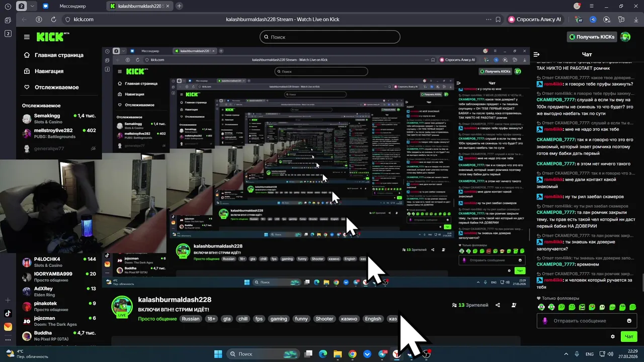Open TikTok in the Yandex browser side panel
Screen dimensions: 644x362
[x=8, y=313]
